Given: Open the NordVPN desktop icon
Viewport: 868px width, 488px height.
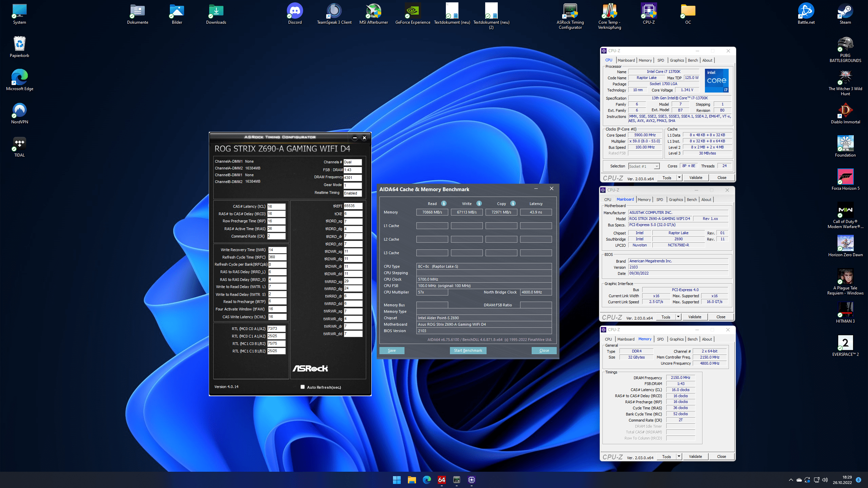Looking at the screenshot, I should coord(19,114).
